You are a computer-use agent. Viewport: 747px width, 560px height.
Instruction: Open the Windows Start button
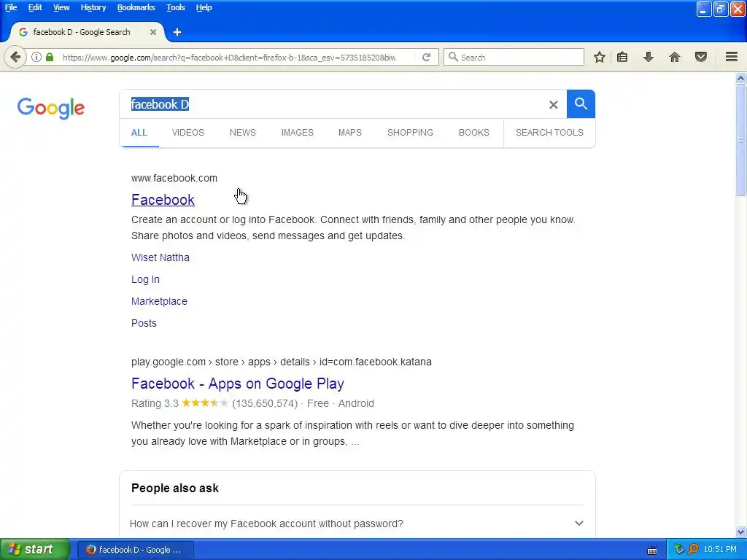35,549
